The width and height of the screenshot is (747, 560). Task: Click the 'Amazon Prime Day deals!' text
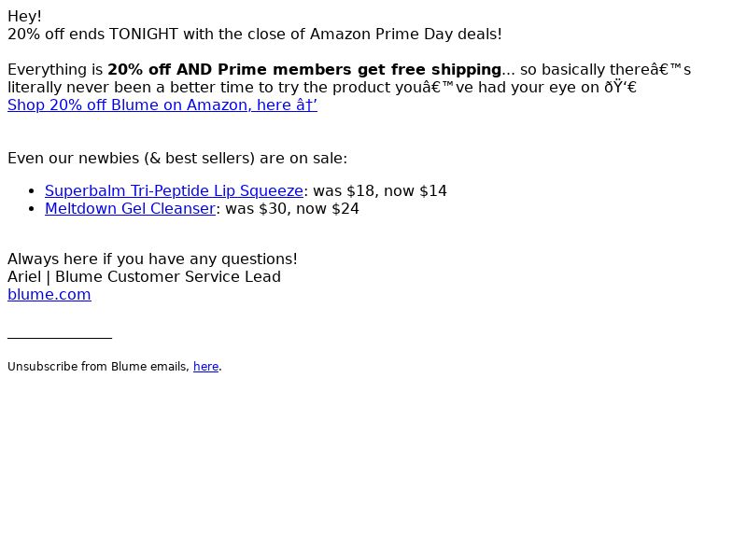406,35
